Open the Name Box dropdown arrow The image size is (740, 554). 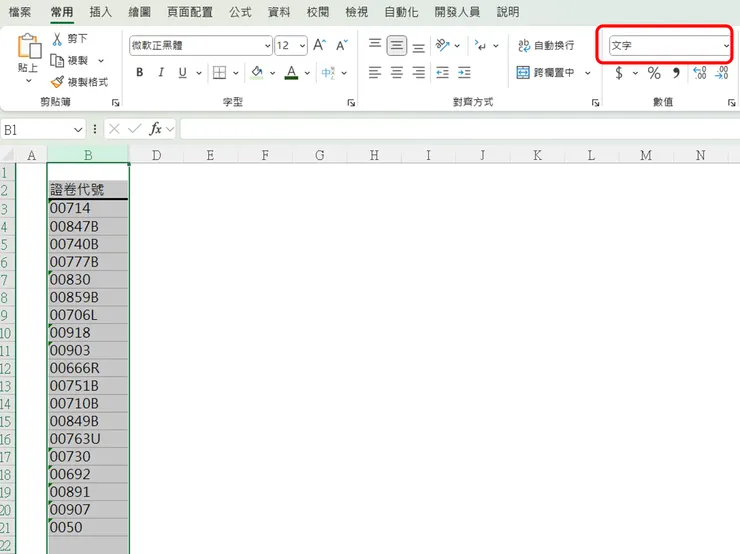[x=78, y=130]
